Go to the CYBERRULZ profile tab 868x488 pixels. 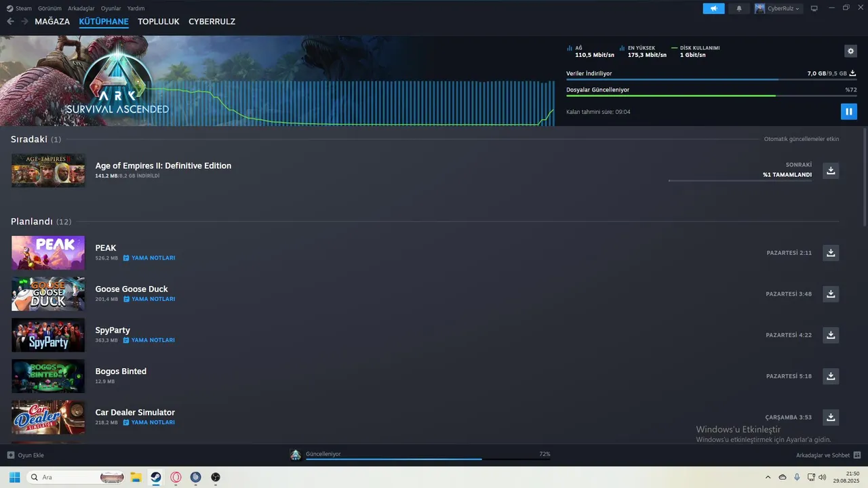click(x=212, y=22)
